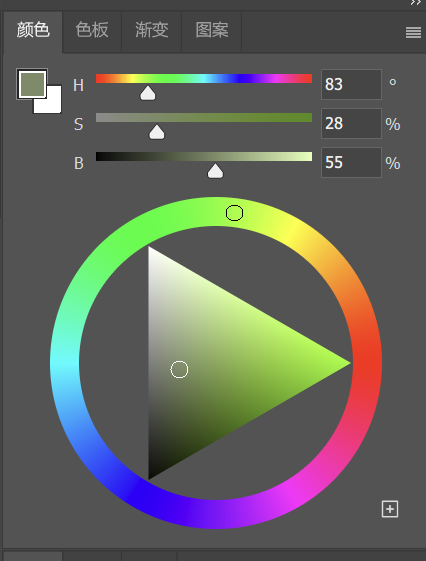Pick red on the hue color wheel

pyautogui.click(x=368, y=363)
